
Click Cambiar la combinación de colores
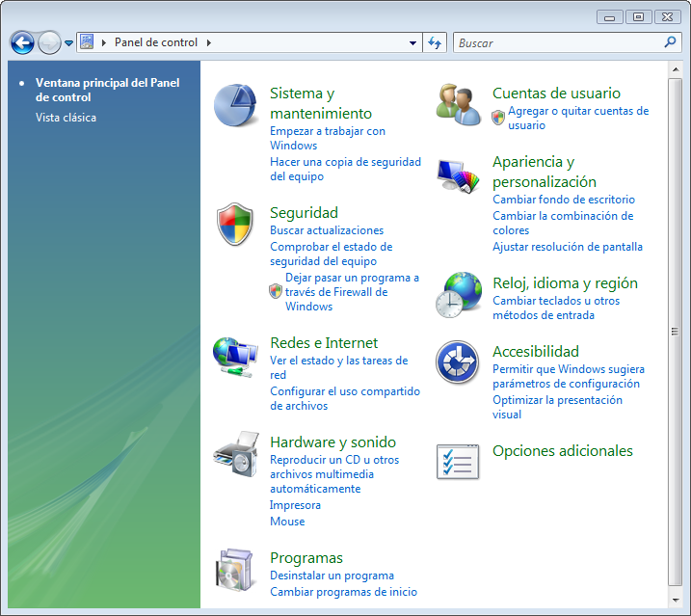pos(563,223)
